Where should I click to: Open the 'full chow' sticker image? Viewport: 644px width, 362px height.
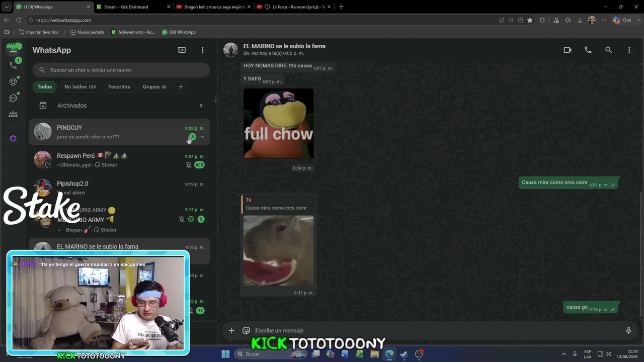click(x=278, y=124)
